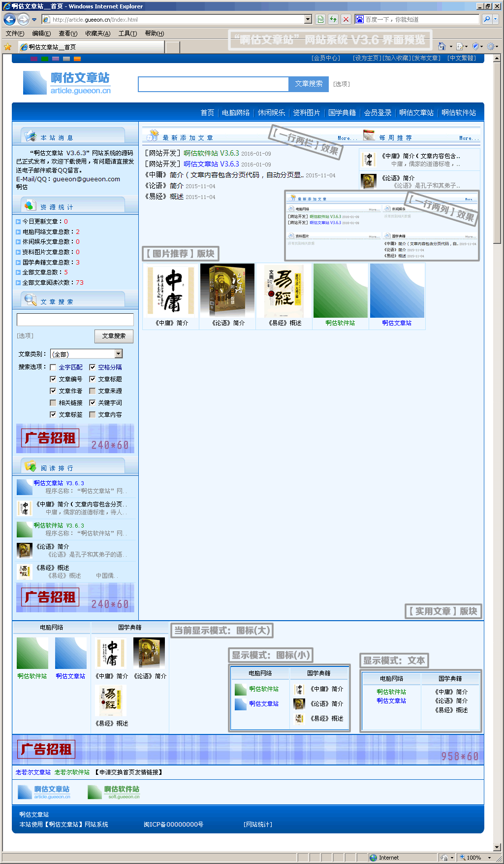
Task: Open the Home page icon in toolbar
Action: 441,46
